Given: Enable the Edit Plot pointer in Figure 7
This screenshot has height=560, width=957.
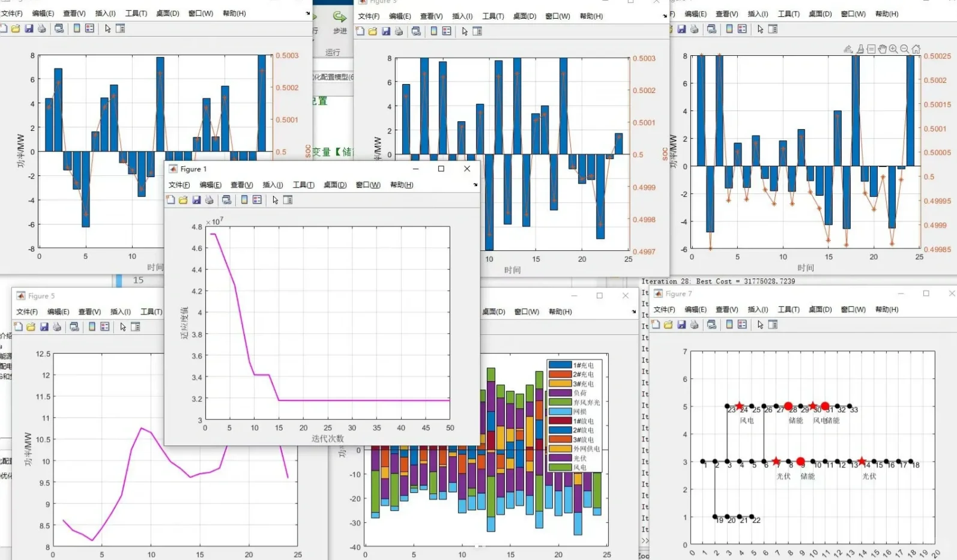Looking at the screenshot, I should (761, 324).
